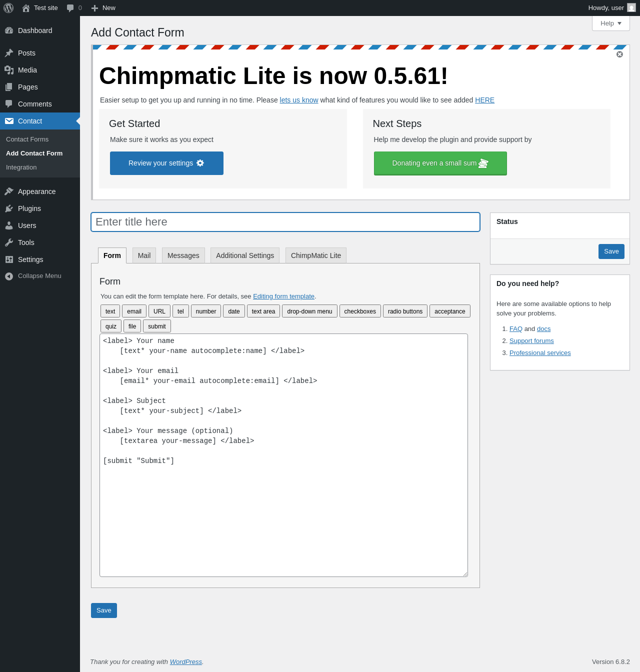
Task: Click inside the form template textarea
Action: click(x=283, y=455)
